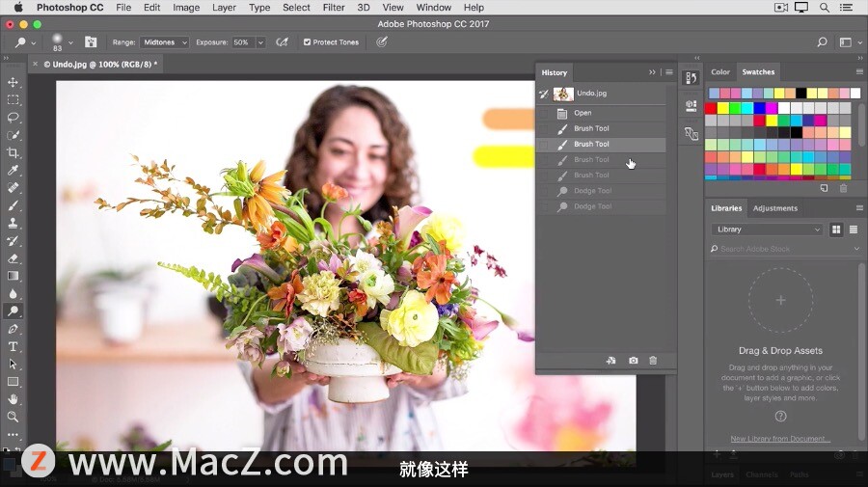Select the Eyedropper tool
This screenshot has height=487, width=868.
[x=13, y=171]
